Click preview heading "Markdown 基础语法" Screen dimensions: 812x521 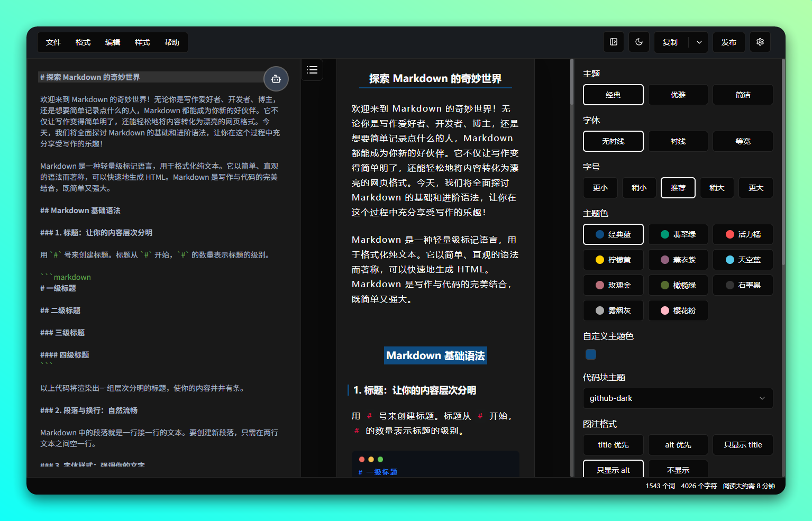435,355
